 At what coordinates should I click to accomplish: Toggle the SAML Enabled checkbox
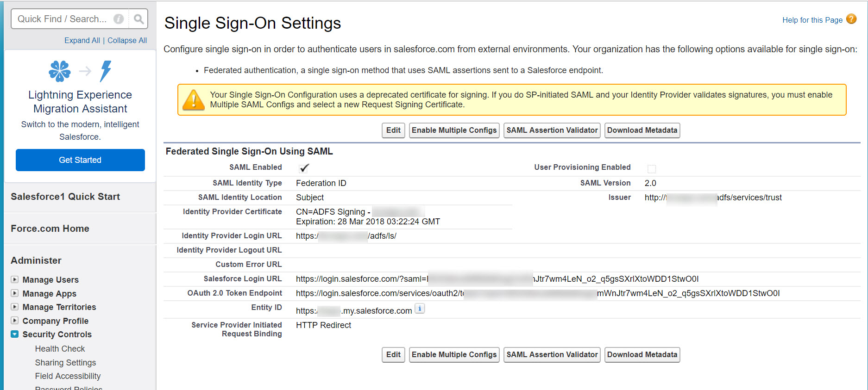pyautogui.click(x=304, y=168)
